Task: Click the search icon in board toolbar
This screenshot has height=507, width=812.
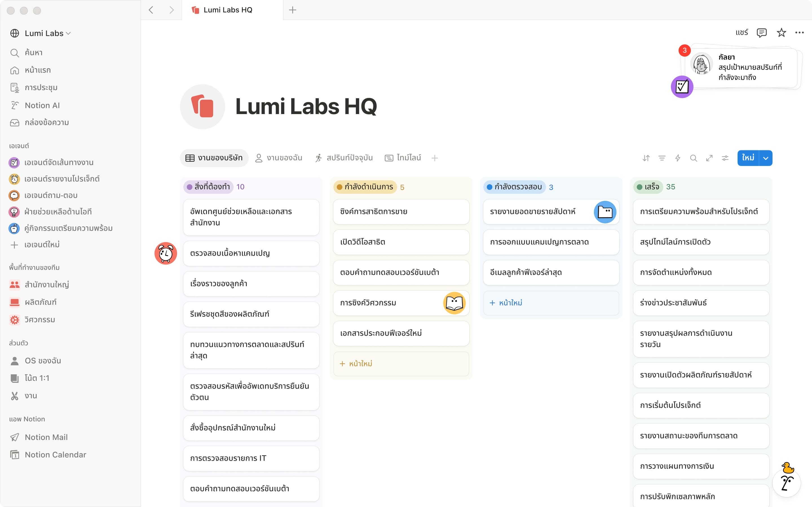Action: coord(693,158)
